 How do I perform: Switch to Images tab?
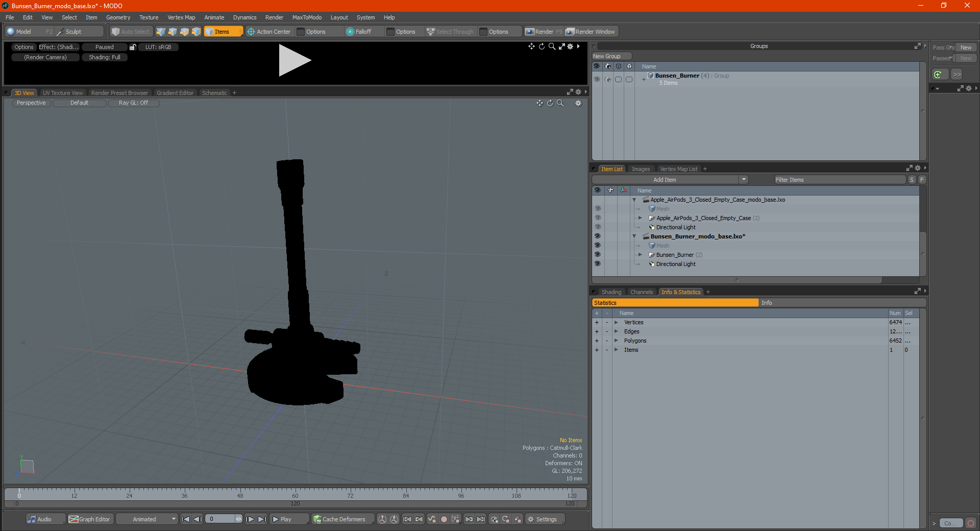click(x=641, y=169)
